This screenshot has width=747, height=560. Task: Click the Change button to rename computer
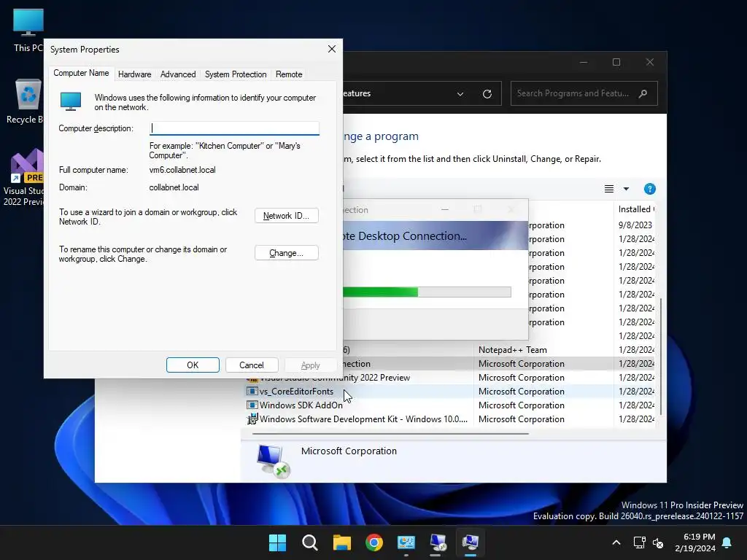click(x=286, y=253)
